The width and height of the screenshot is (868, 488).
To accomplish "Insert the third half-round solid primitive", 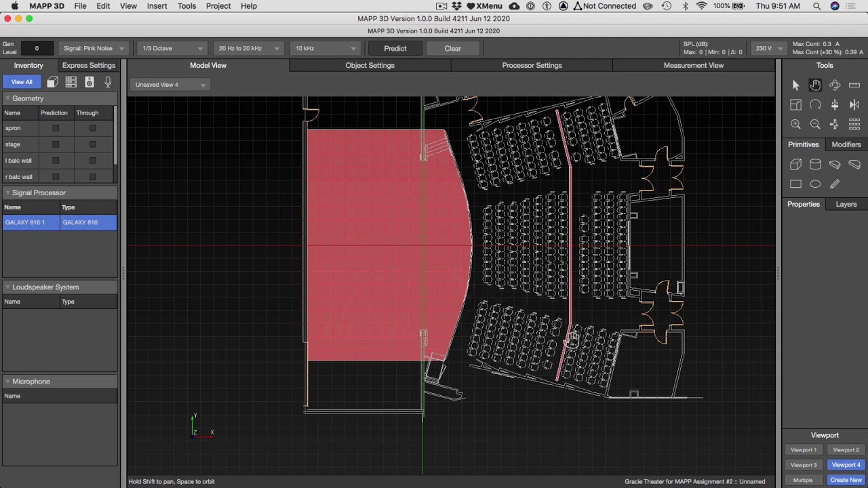I will point(835,164).
